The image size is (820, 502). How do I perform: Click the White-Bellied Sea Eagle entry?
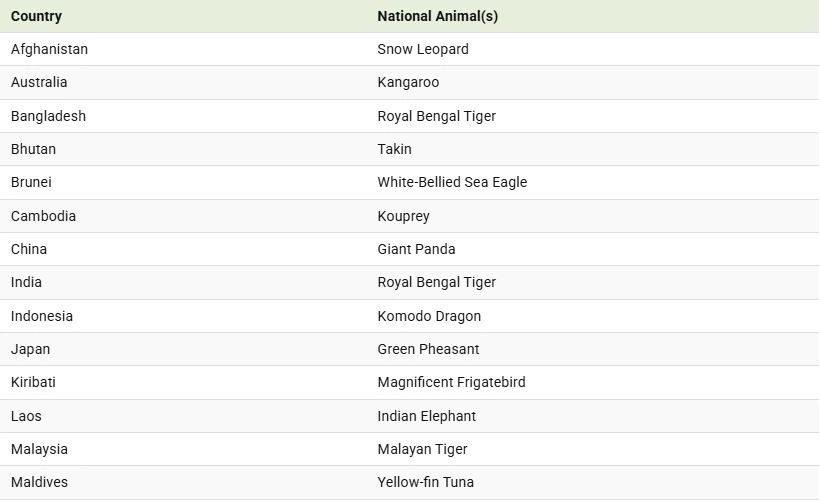[x=452, y=182]
